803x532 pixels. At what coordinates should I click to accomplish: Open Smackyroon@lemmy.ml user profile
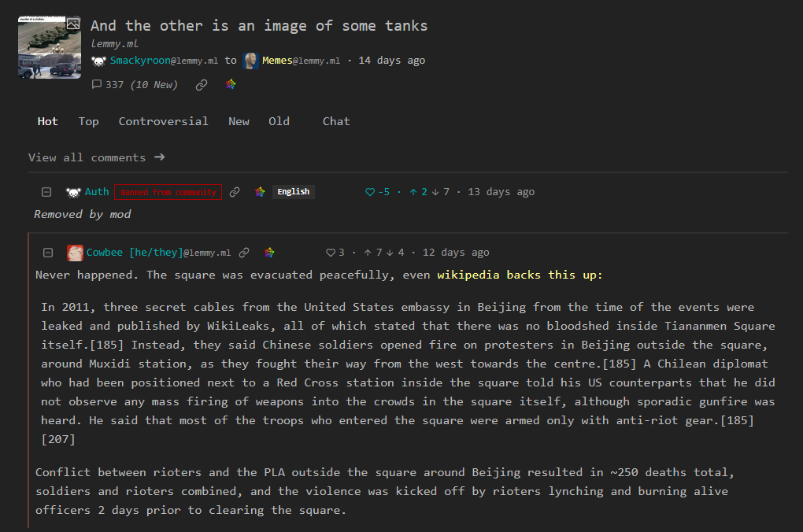coord(164,61)
